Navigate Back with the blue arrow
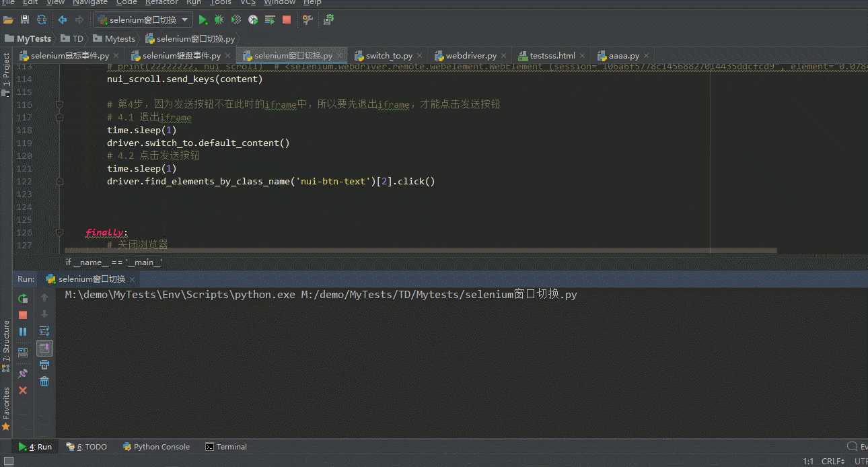The height and width of the screenshot is (467, 868). 63,20
